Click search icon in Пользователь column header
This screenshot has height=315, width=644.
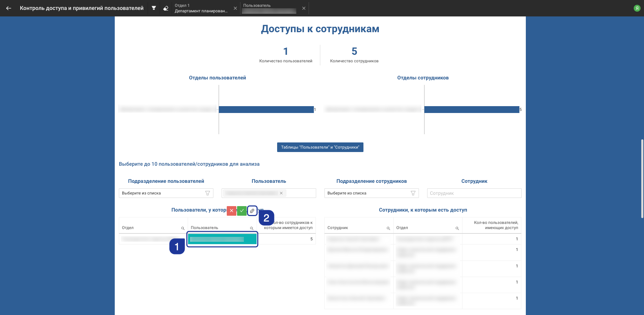(x=252, y=228)
